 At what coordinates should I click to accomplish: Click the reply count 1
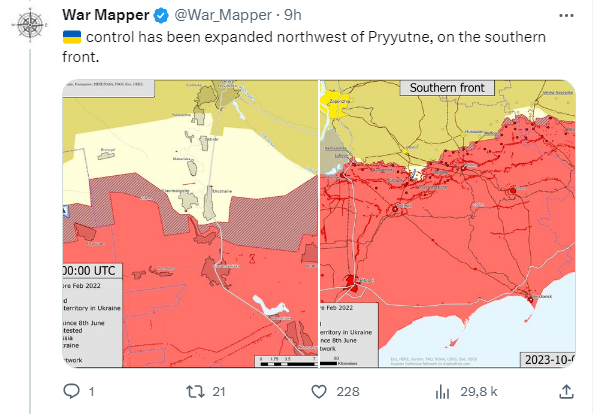[91, 392]
